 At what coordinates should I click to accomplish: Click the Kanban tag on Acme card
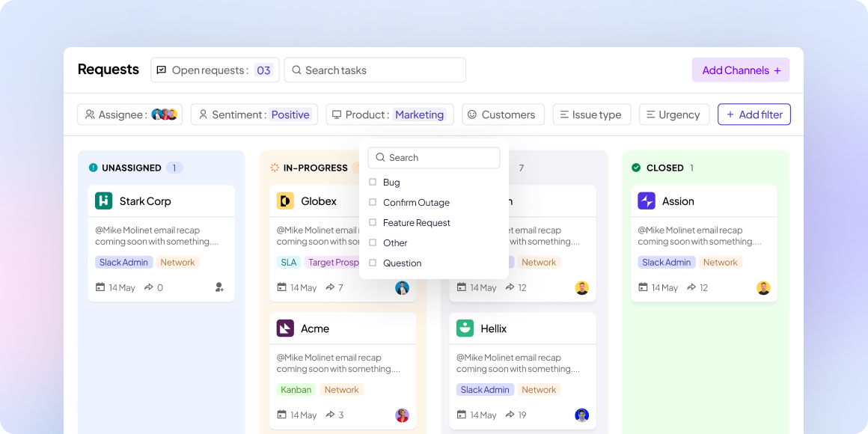tap(296, 390)
